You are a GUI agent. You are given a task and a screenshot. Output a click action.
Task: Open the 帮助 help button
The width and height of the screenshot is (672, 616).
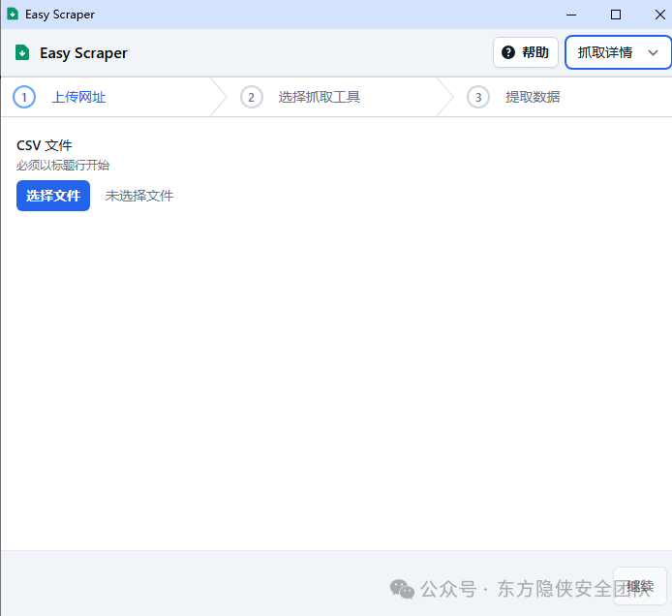pyautogui.click(x=526, y=52)
